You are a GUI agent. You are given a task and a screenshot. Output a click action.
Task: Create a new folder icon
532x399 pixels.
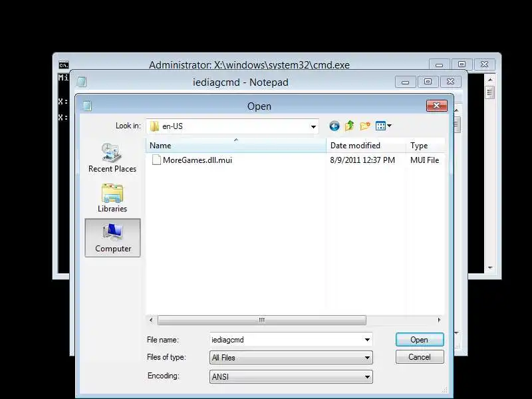365,126
